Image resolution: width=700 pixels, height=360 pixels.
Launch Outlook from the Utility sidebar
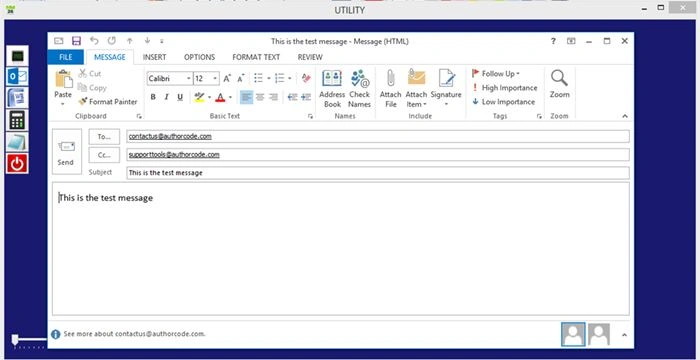click(17, 77)
